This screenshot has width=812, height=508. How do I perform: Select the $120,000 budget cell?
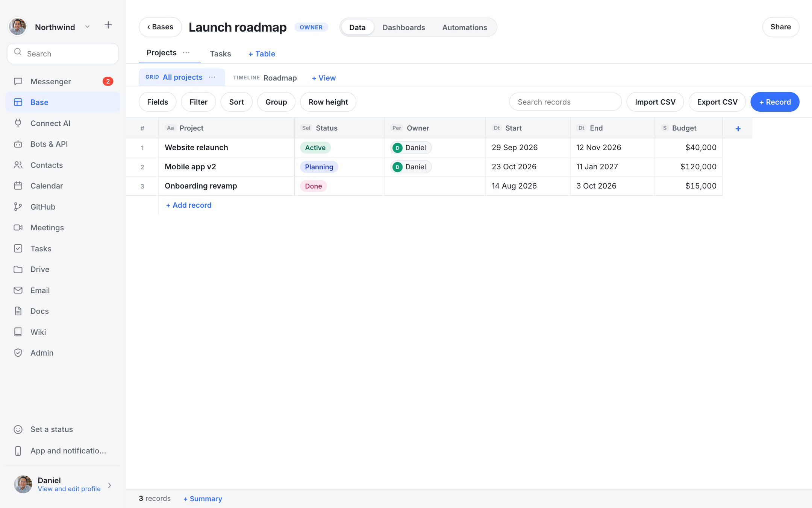[x=689, y=167]
